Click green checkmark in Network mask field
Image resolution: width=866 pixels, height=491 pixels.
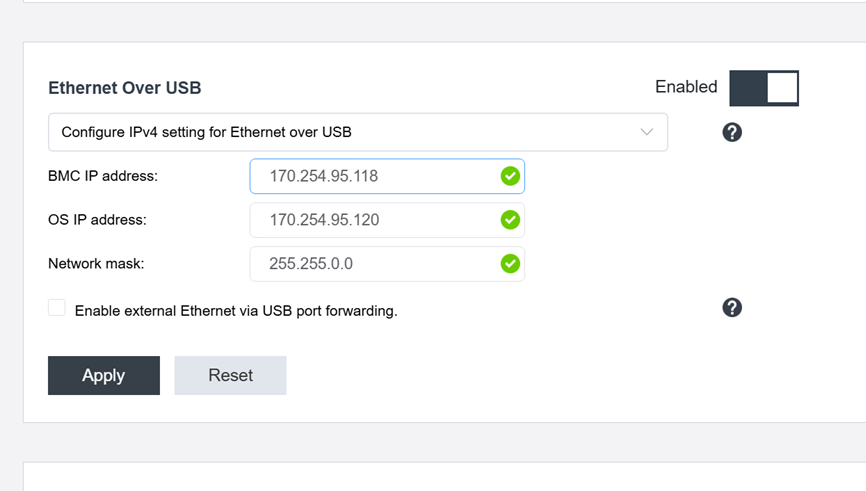point(510,264)
